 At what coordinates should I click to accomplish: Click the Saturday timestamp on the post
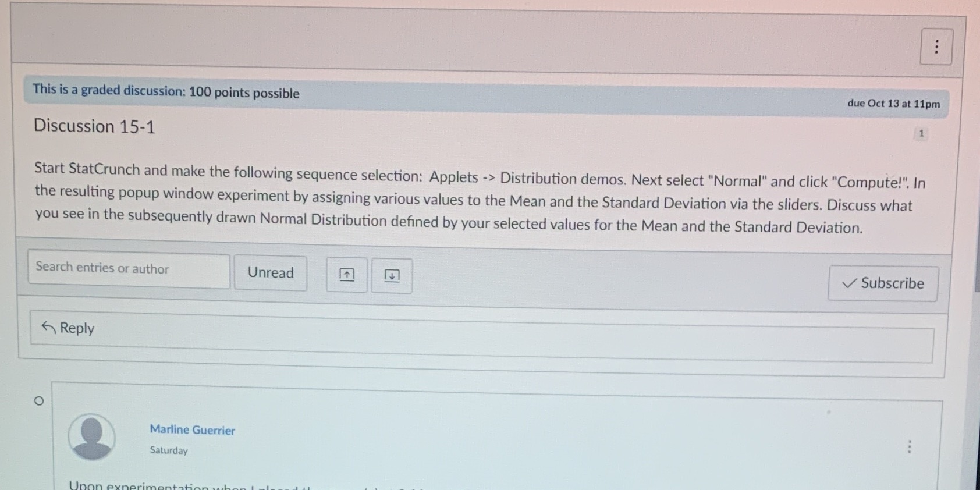(169, 450)
